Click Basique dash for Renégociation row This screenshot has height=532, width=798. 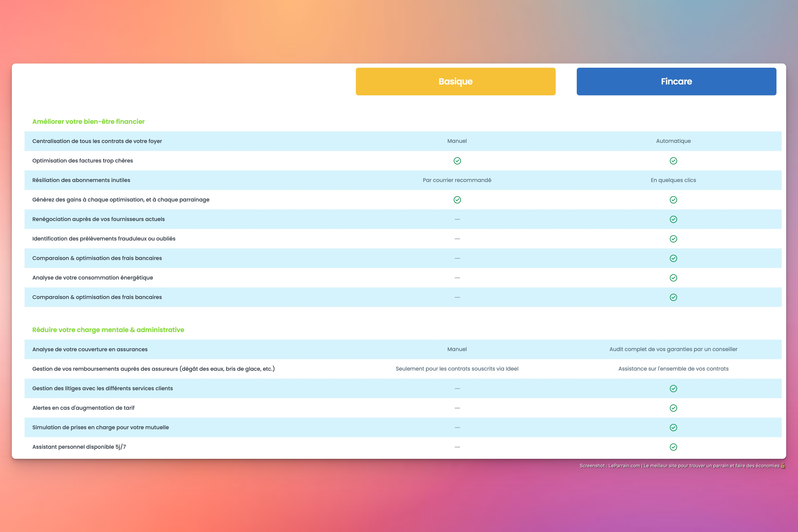tap(457, 219)
